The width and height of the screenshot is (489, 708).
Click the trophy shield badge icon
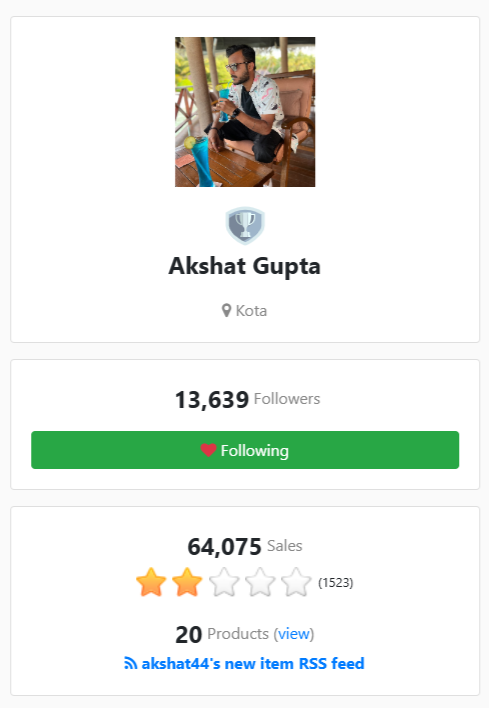click(x=245, y=225)
